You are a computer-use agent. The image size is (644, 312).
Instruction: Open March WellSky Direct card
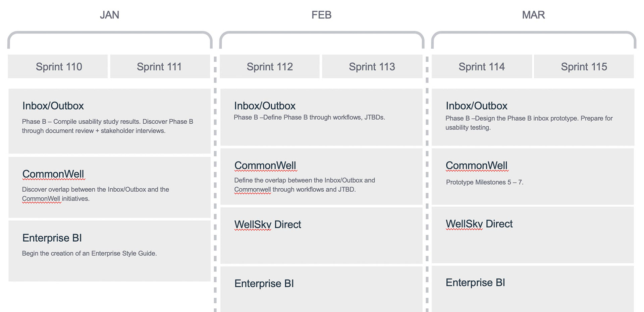533,235
